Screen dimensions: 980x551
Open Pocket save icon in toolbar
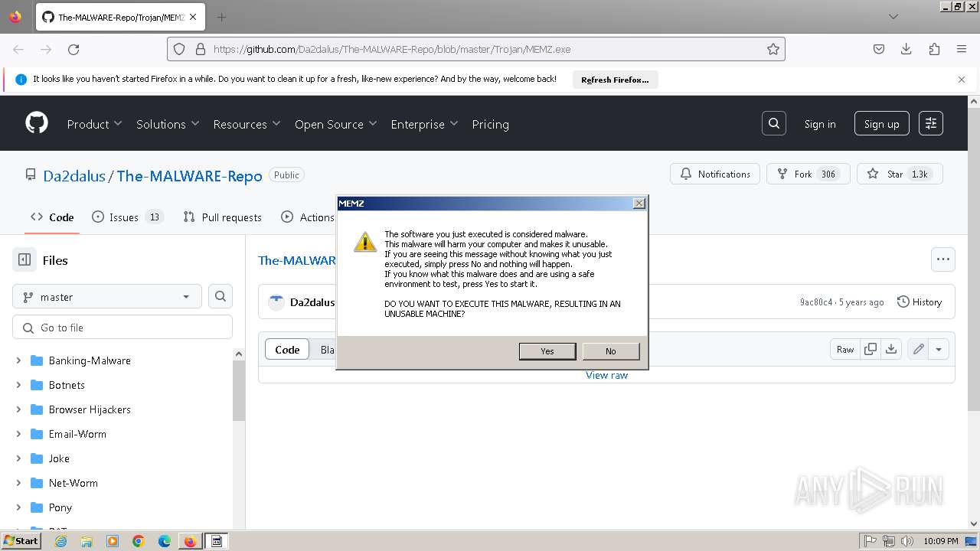pos(879,49)
